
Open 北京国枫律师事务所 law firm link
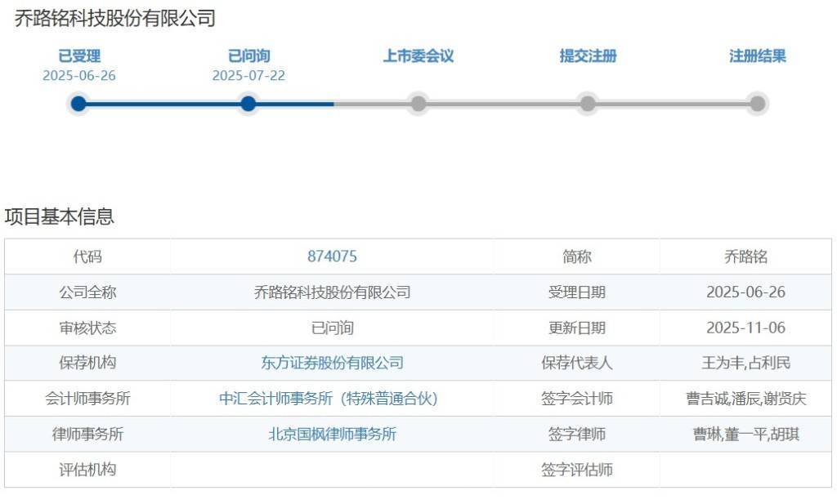point(332,435)
